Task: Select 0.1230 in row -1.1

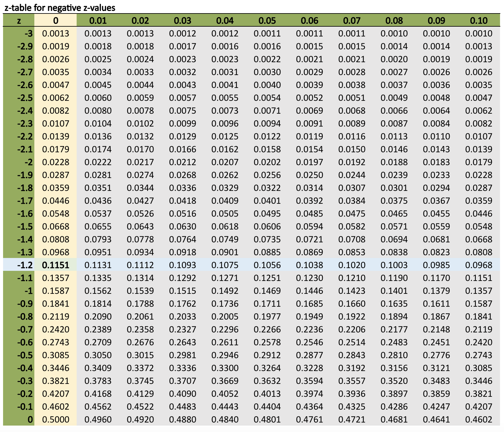Action: [309, 278]
